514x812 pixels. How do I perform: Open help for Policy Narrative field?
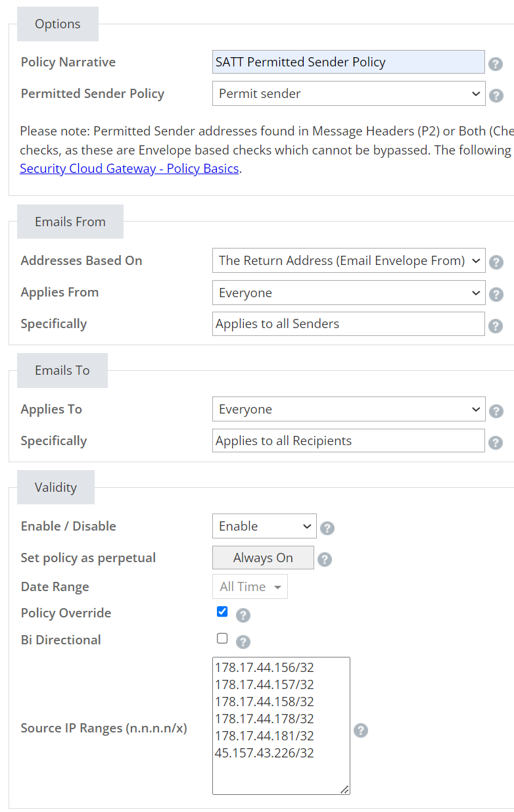496,64
